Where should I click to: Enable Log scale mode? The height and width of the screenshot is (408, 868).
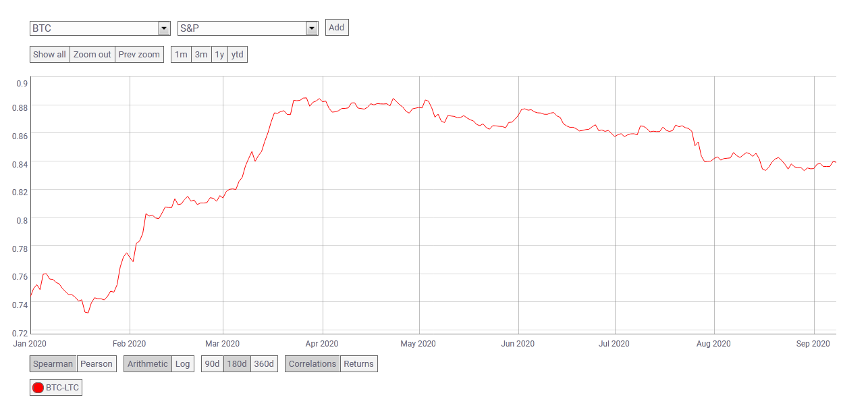[x=182, y=363]
